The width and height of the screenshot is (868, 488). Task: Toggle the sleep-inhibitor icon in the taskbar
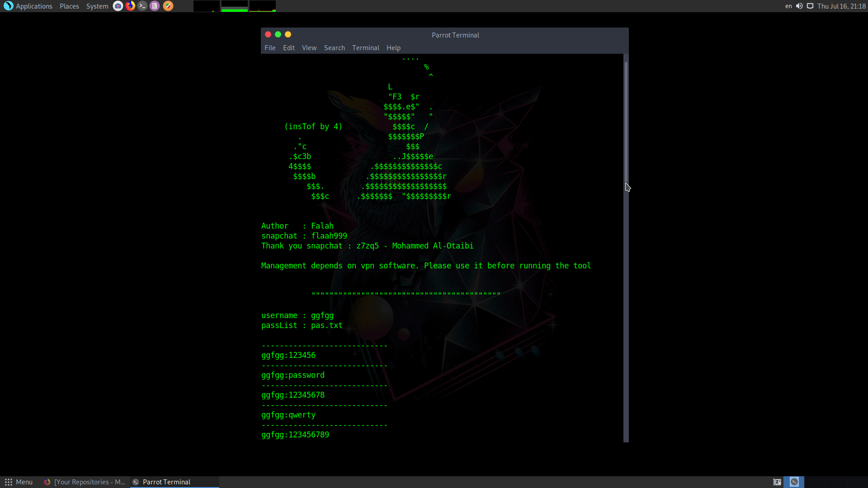click(x=776, y=482)
